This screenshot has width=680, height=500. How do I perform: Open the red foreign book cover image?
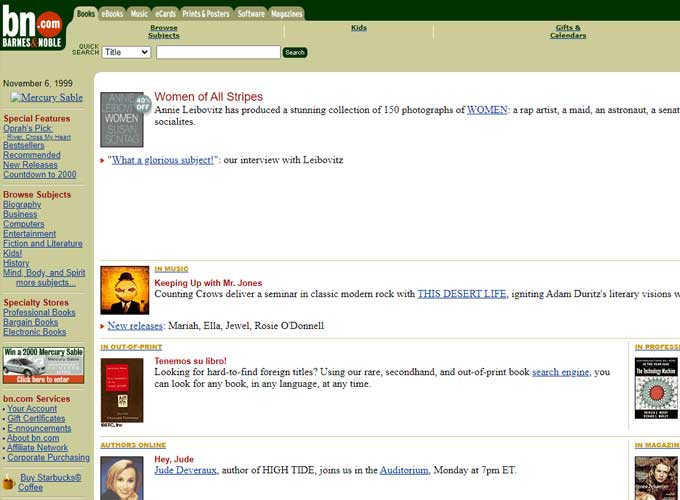pyautogui.click(x=122, y=390)
